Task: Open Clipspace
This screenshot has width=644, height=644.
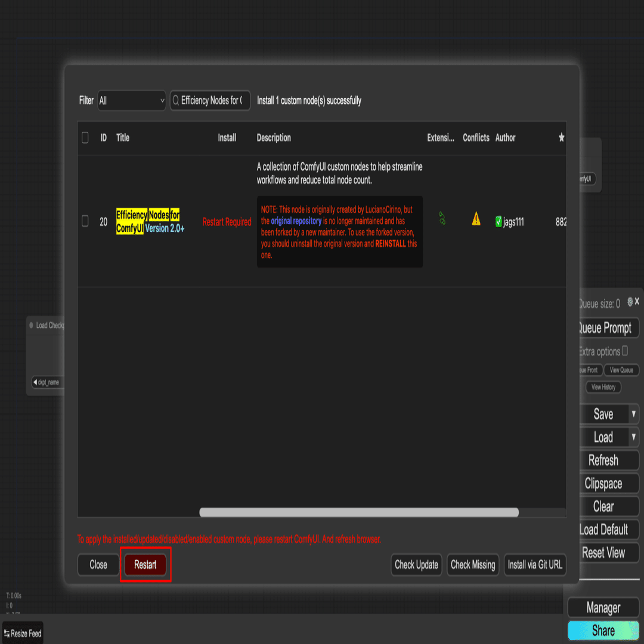Action: pyautogui.click(x=609, y=484)
